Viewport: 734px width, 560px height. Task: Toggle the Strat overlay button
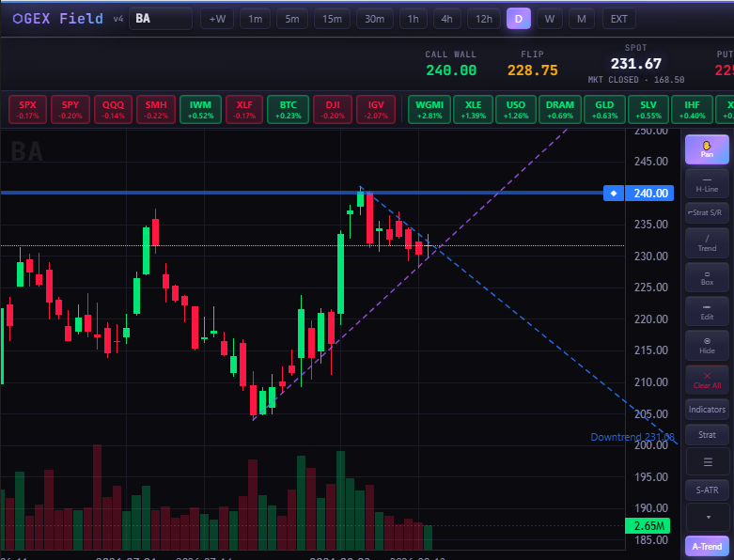(x=707, y=435)
